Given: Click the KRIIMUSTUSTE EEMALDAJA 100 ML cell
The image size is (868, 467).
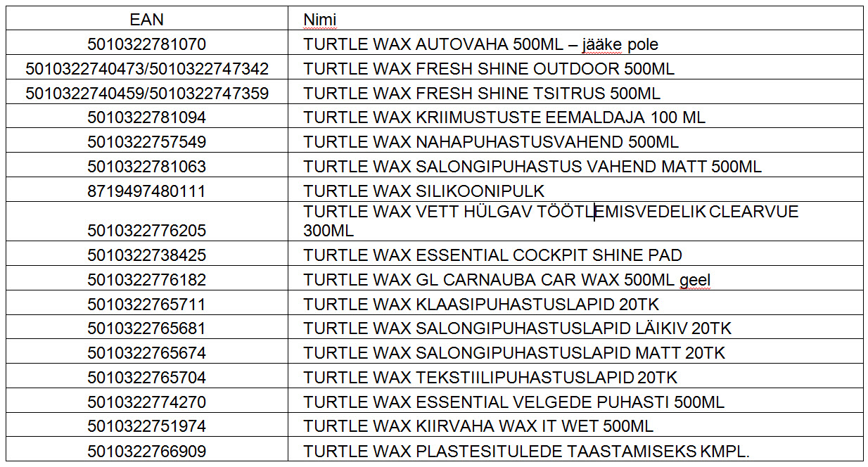Looking at the screenshot, I should (575, 117).
